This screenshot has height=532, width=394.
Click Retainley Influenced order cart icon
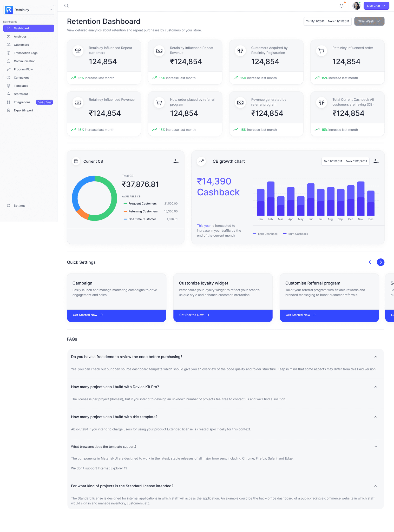pos(321,51)
